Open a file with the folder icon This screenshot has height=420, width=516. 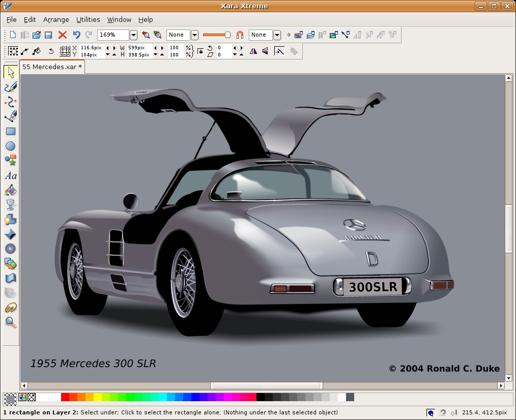click(x=37, y=35)
